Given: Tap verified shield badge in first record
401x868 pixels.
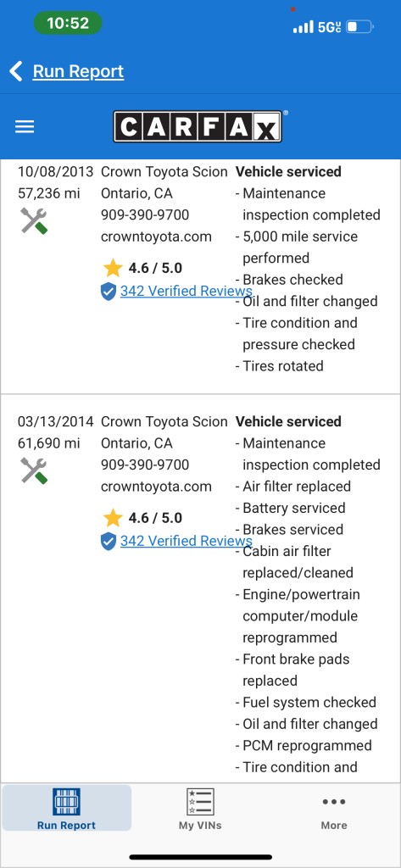Looking at the screenshot, I should coord(109,292).
